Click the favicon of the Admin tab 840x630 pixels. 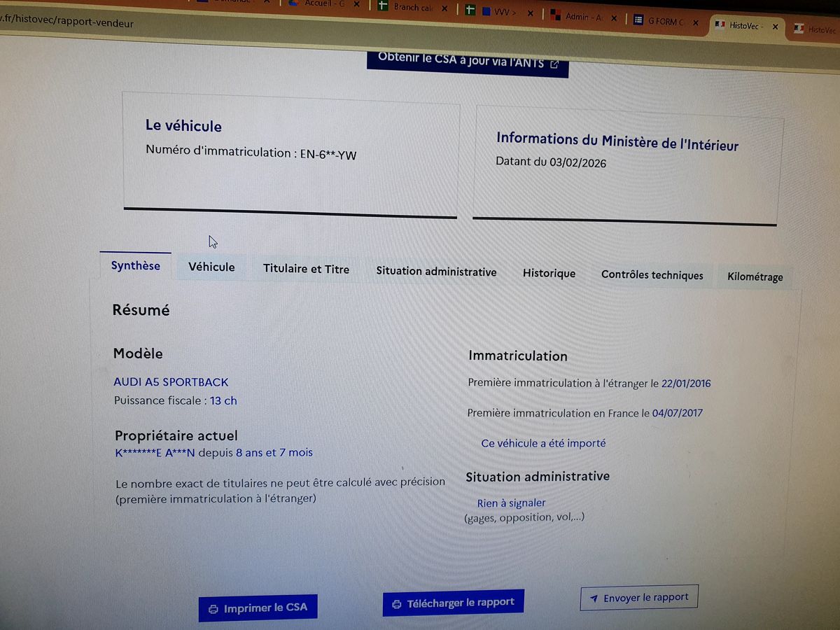(556, 15)
